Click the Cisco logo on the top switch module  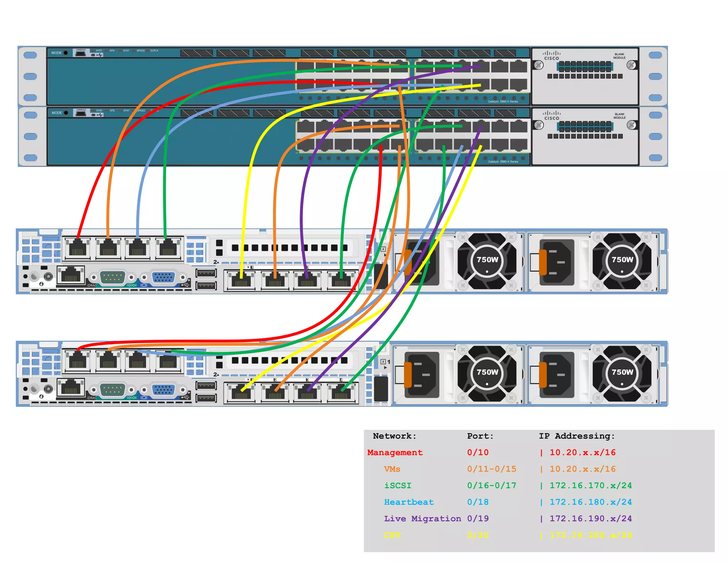click(551, 56)
